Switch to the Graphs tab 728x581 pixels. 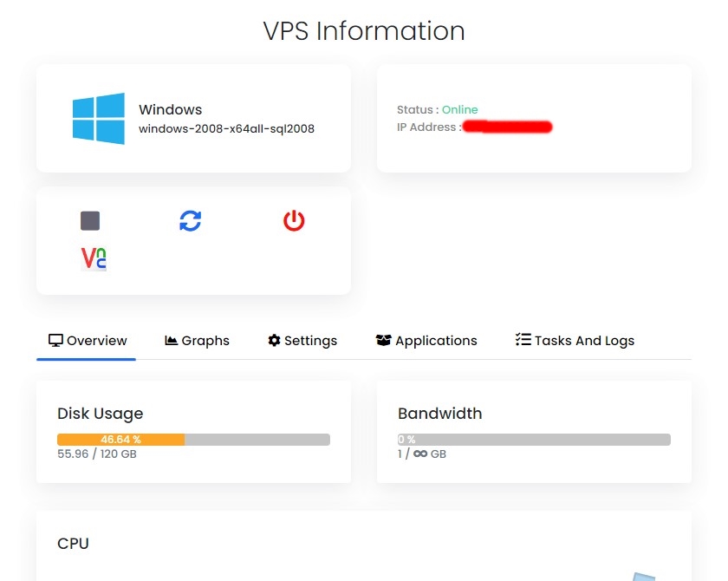[x=197, y=341]
